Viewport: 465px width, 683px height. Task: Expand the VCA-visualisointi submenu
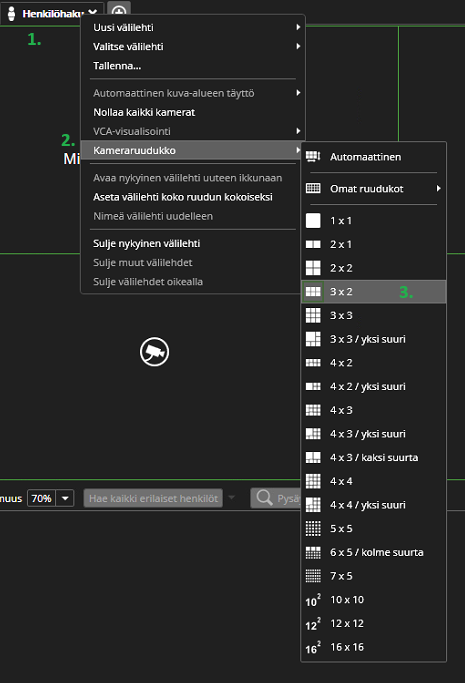point(298,131)
